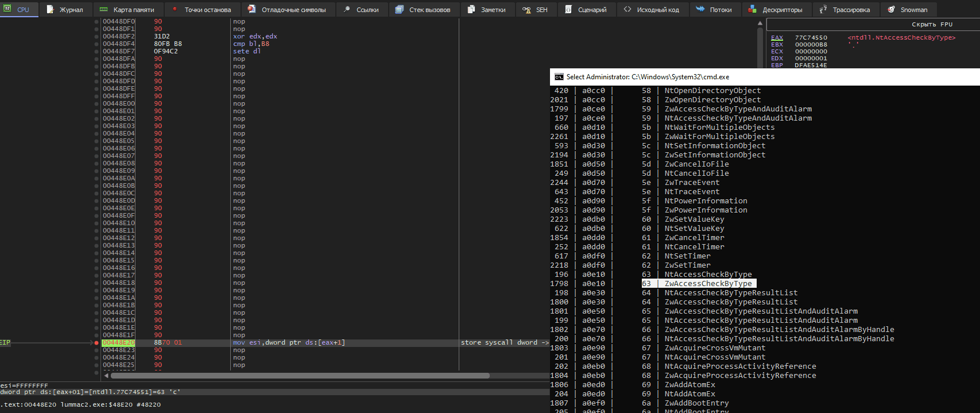Click NtSetTimer row in cmd window
980x413 pixels.
click(x=687, y=256)
